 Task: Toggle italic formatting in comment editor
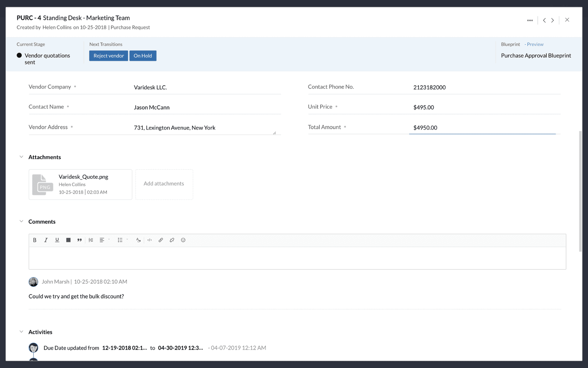point(46,240)
